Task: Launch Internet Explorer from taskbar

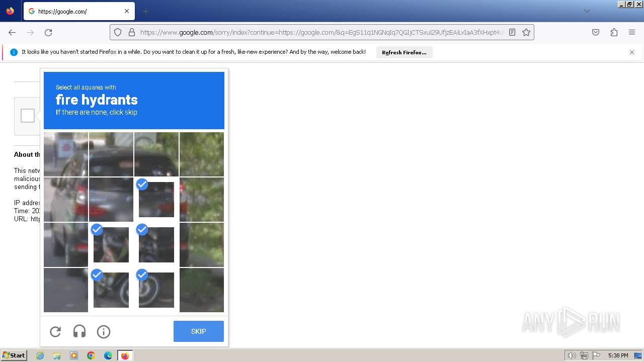Action: point(40,355)
